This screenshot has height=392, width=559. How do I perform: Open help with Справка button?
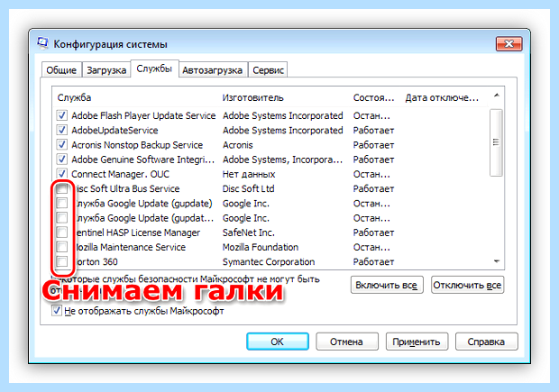(x=486, y=342)
